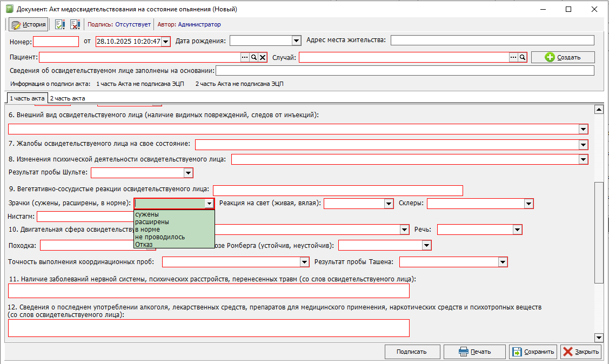Click the sign document toolbar icon
This screenshot has width=609, height=364.
60,24
